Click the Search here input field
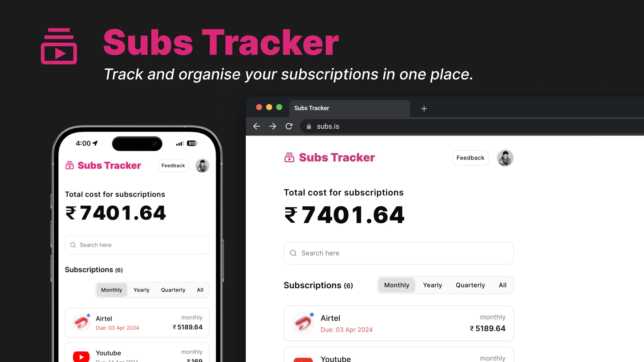Viewport: 644px width, 362px height. [x=398, y=253]
